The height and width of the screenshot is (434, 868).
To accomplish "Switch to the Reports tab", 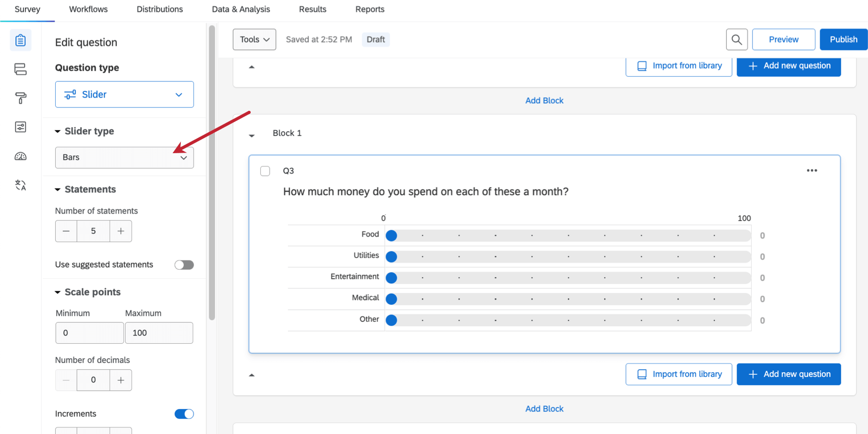I will click(370, 9).
